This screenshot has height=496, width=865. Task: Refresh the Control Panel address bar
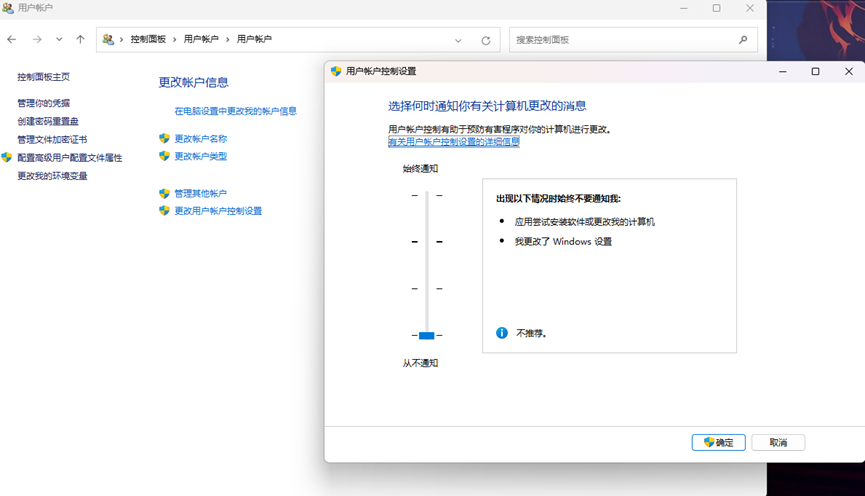pyautogui.click(x=486, y=40)
